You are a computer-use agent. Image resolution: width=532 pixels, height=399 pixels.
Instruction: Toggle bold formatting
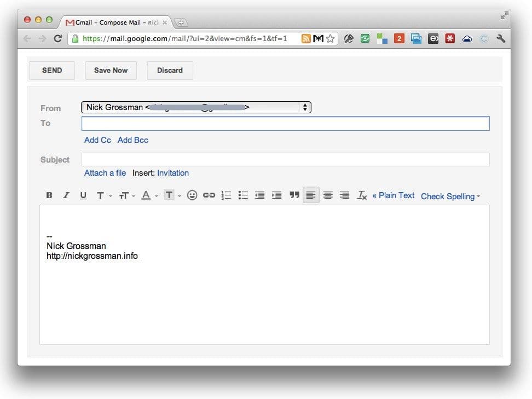pos(49,195)
